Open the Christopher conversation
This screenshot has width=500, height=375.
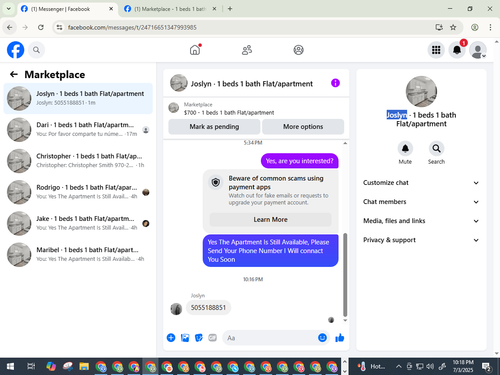78,161
